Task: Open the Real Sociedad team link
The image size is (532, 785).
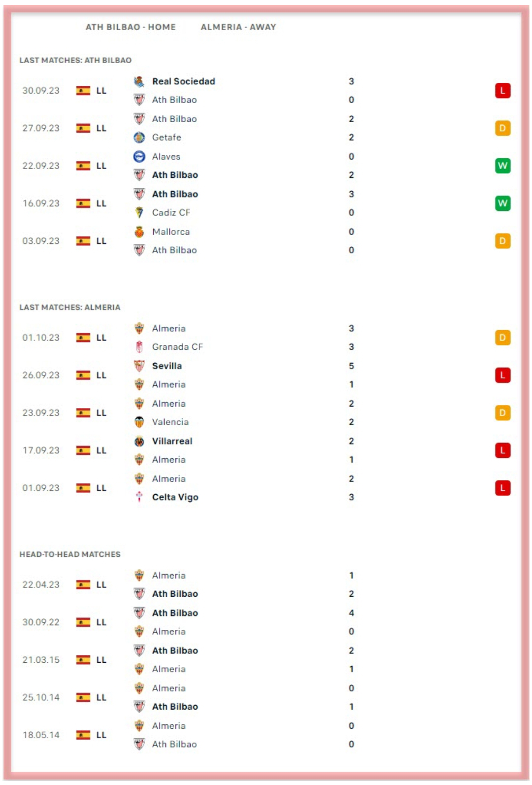Action: pyautogui.click(x=183, y=81)
